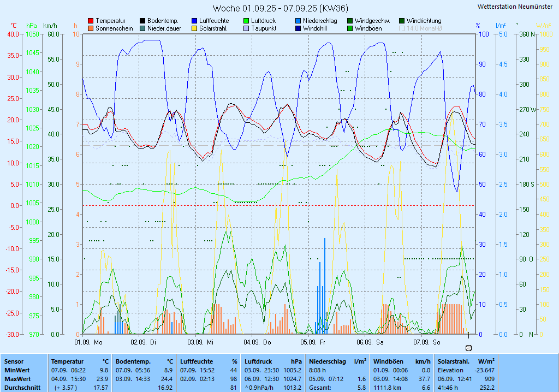559x392 pixels.
Task: Select the Luftdruck column header in table
Action: [x=258, y=361]
